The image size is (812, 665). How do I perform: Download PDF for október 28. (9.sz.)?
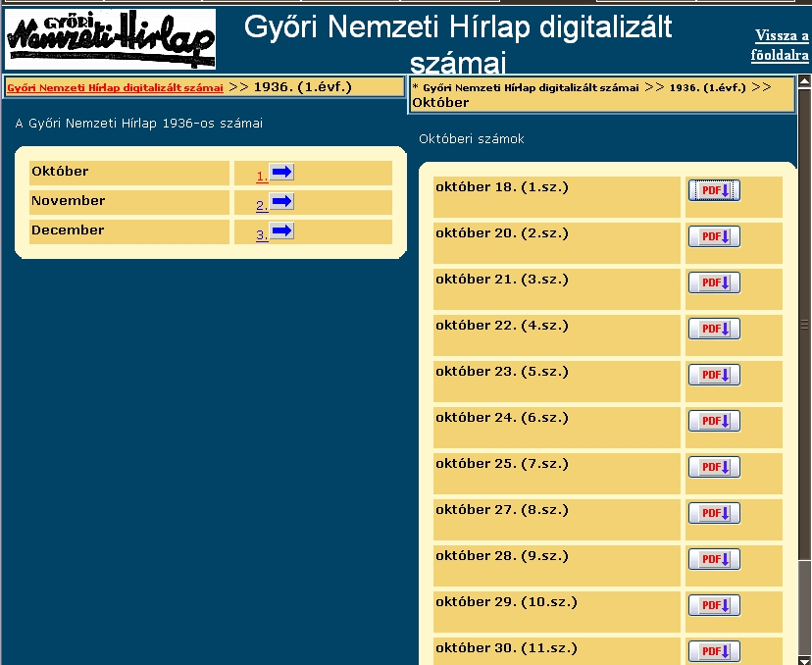coord(714,559)
